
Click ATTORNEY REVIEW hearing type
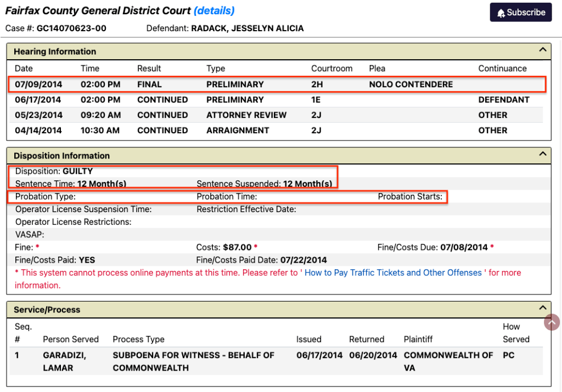pos(246,115)
